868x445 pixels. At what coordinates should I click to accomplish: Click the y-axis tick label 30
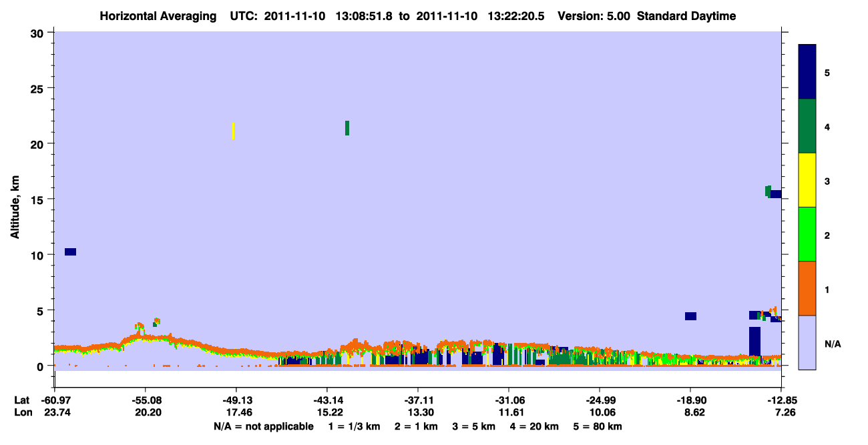pyautogui.click(x=38, y=33)
